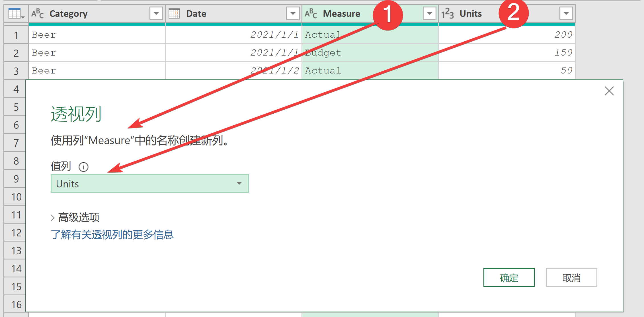The width and height of the screenshot is (644, 317).
Task: Expand the 高级选项 section
Action: [x=75, y=218]
